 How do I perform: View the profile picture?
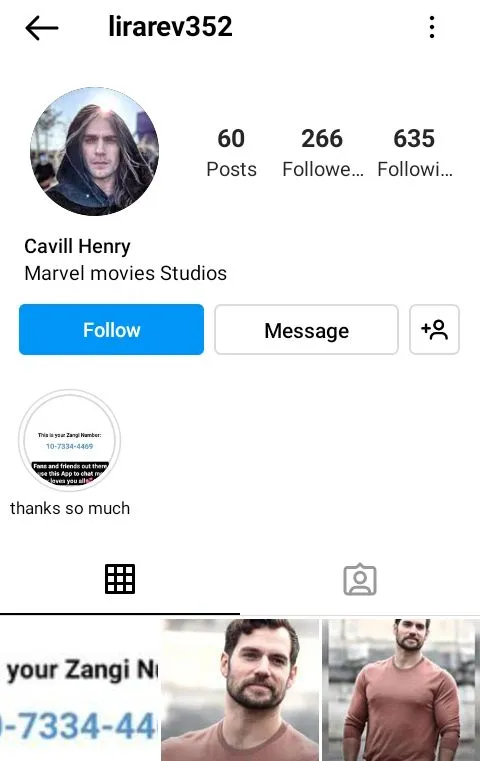[x=95, y=151]
